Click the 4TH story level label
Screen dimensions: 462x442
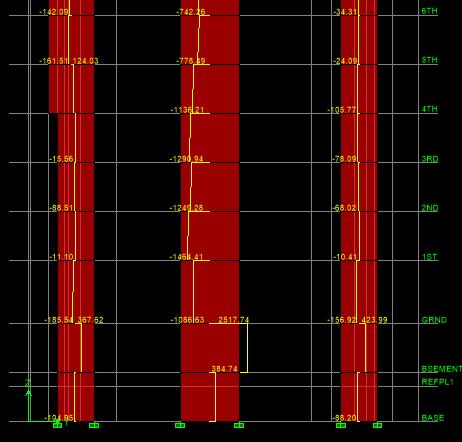(429, 109)
